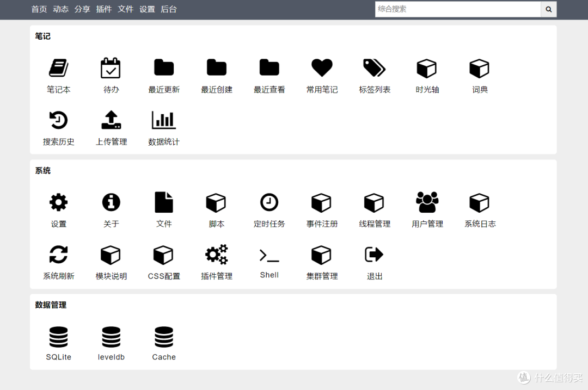Open the 词典 dictionary icon

(480, 69)
